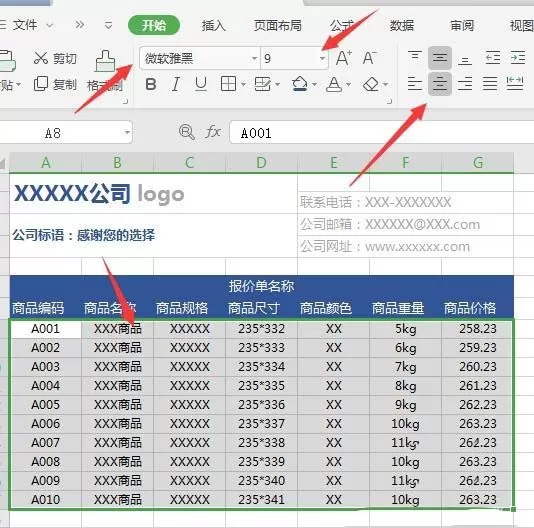Select price cell 258.23
The width and height of the screenshot is (534, 528).
pos(477,329)
